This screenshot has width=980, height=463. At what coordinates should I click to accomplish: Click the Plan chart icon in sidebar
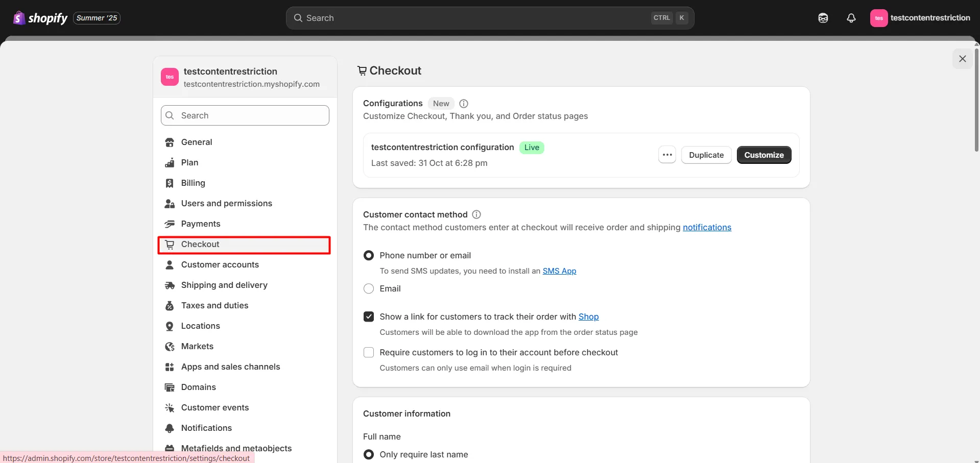[x=170, y=163]
